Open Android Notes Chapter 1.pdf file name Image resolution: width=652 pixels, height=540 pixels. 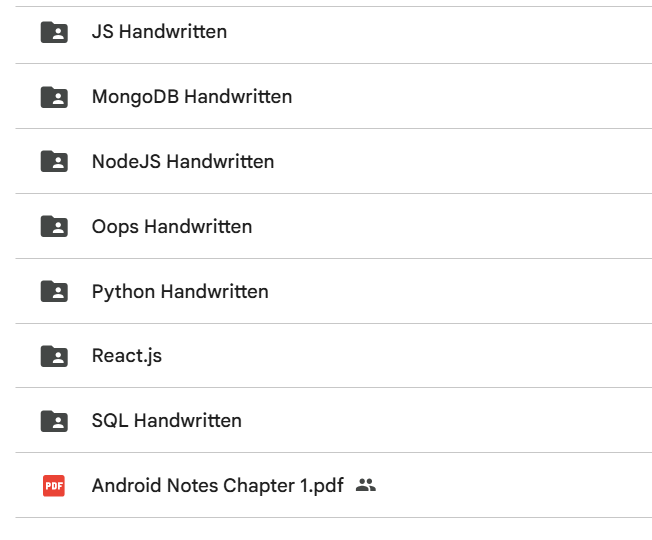click(x=217, y=486)
